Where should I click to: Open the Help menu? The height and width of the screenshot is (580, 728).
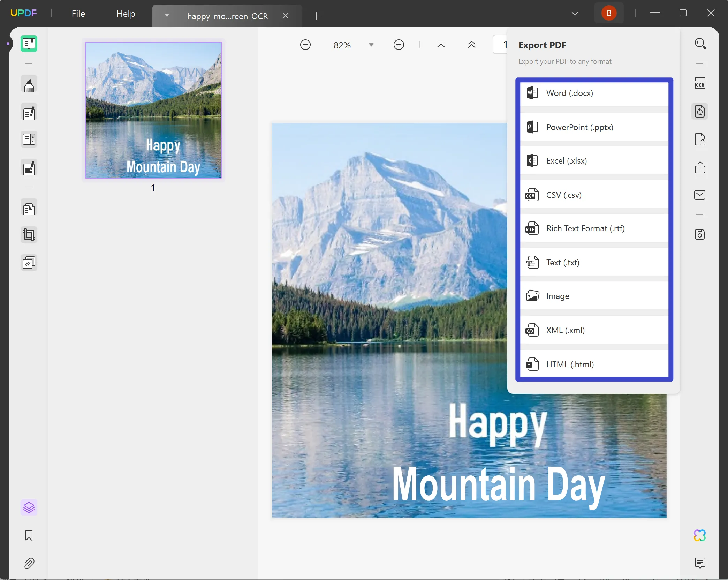point(126,14)
